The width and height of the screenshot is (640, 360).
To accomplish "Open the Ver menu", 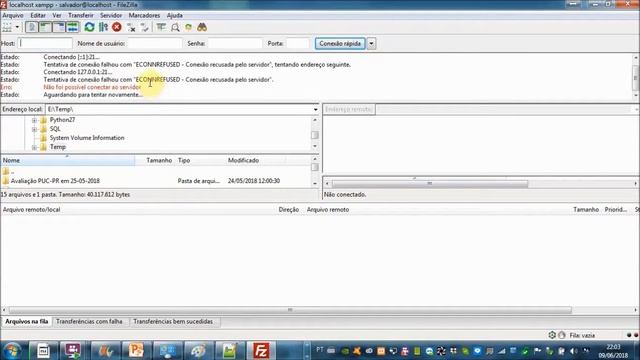I will (x=57, y=15).
